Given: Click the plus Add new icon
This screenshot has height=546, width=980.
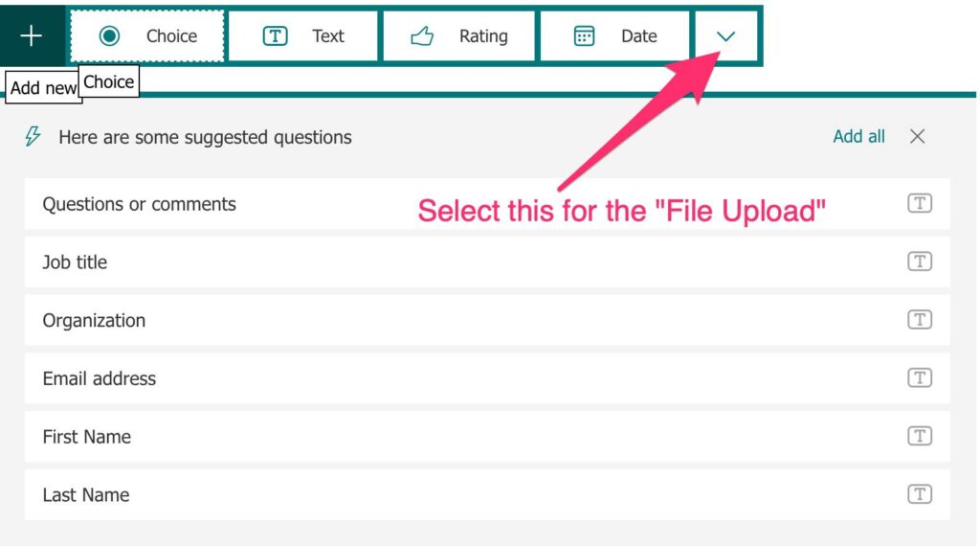Looking at the screenshot, I should pyautogui.click(x=32, y=35).
